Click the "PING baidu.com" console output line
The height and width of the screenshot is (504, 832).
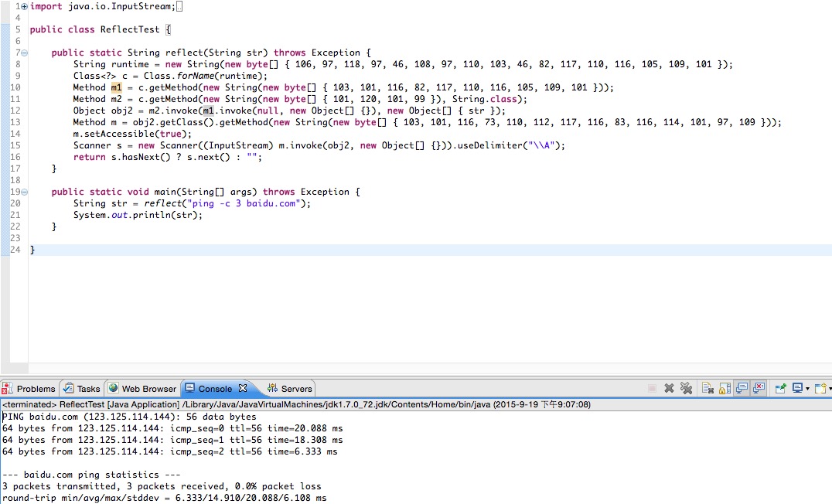pos(129,417)
